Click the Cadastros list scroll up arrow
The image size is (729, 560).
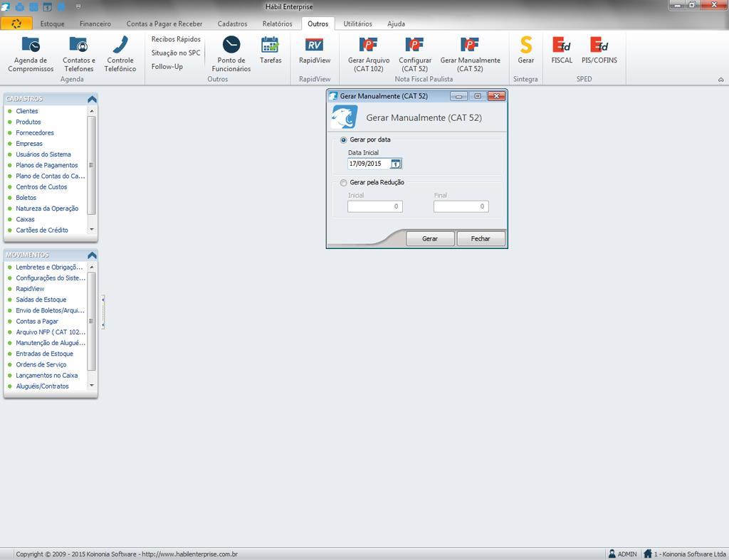pyautogui.click(x=92, y=111)
